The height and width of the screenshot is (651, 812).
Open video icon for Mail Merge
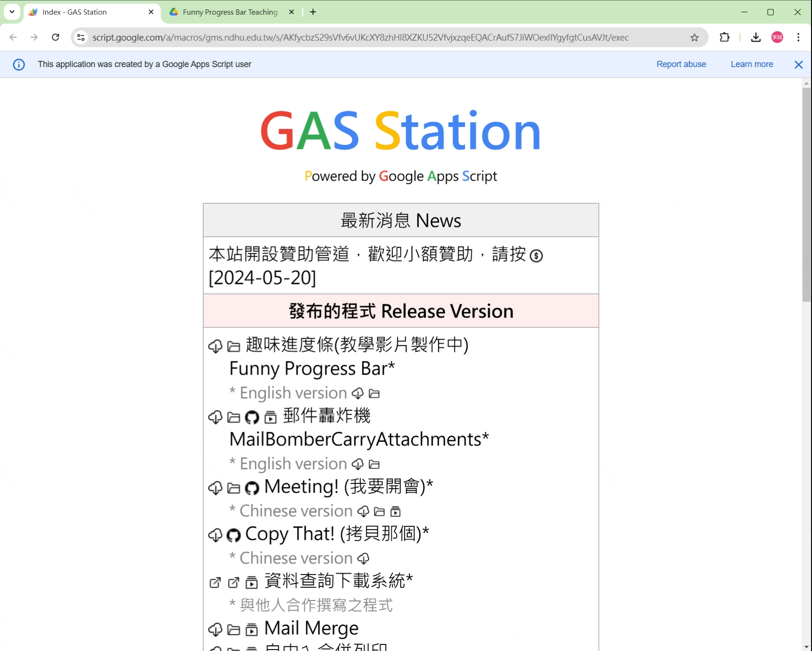pos(252,630)
